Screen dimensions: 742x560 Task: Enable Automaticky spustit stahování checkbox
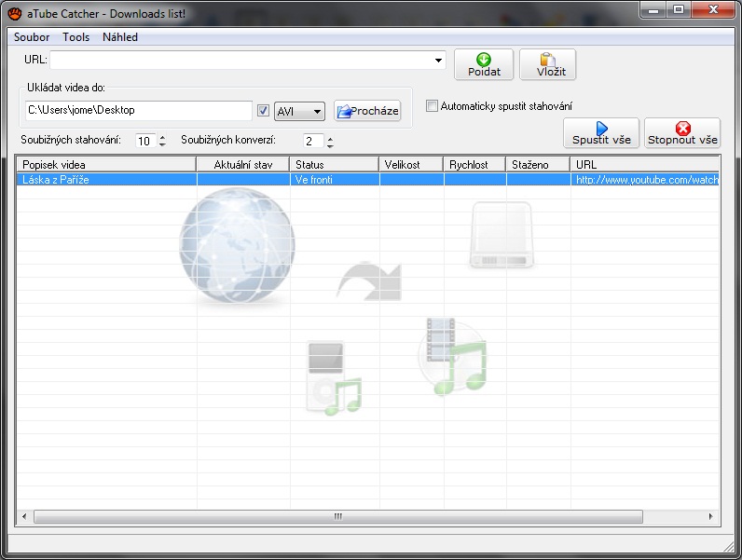pos(432,105)
